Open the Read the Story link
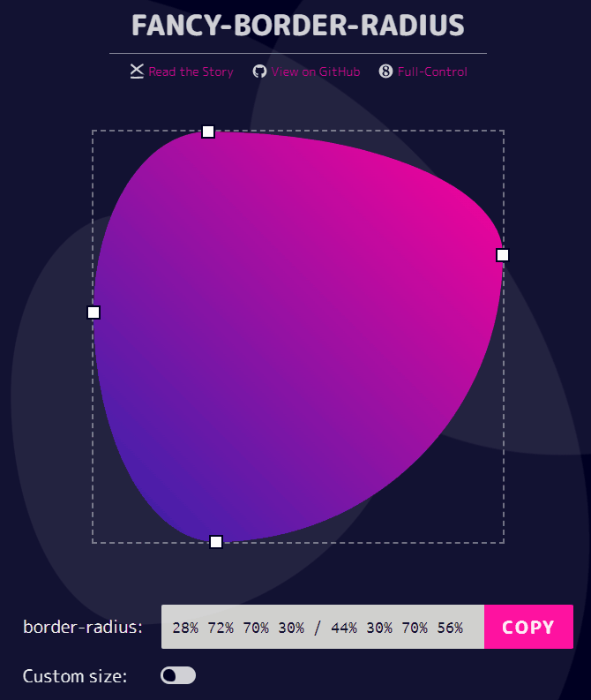The width and height of the screenshot is (591, 700). coord(191,72)
